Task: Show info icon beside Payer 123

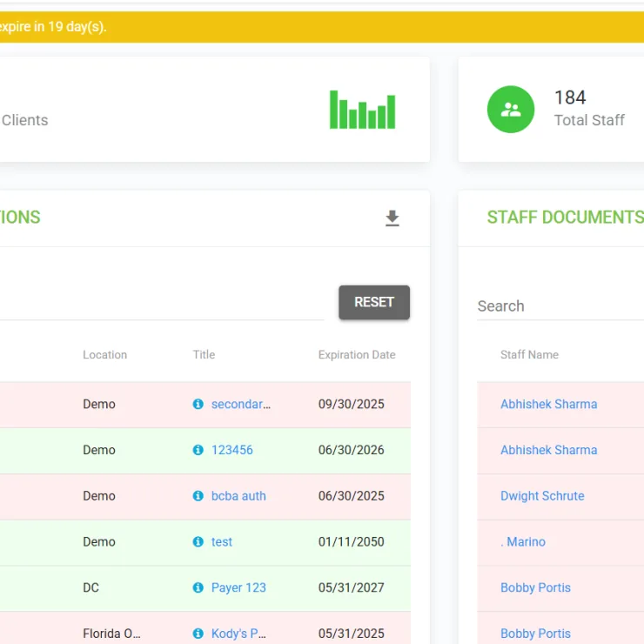Action: pos(198,587)
